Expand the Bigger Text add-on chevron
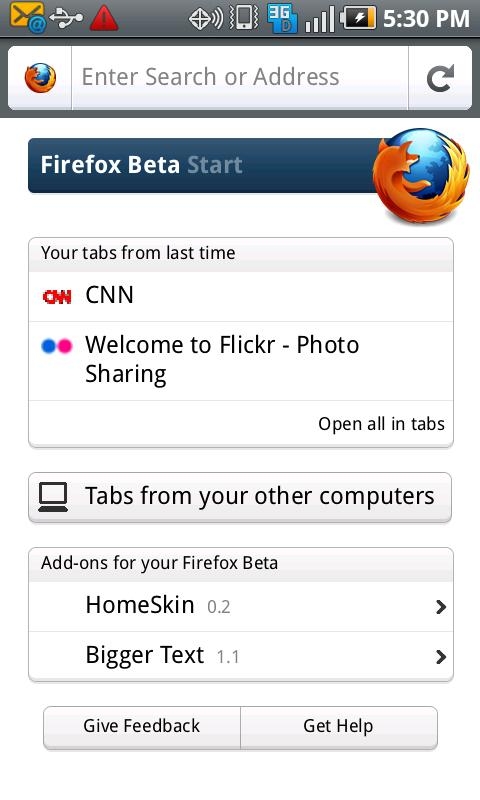This screenshot has height=800, width=480. tap(441, 657)
